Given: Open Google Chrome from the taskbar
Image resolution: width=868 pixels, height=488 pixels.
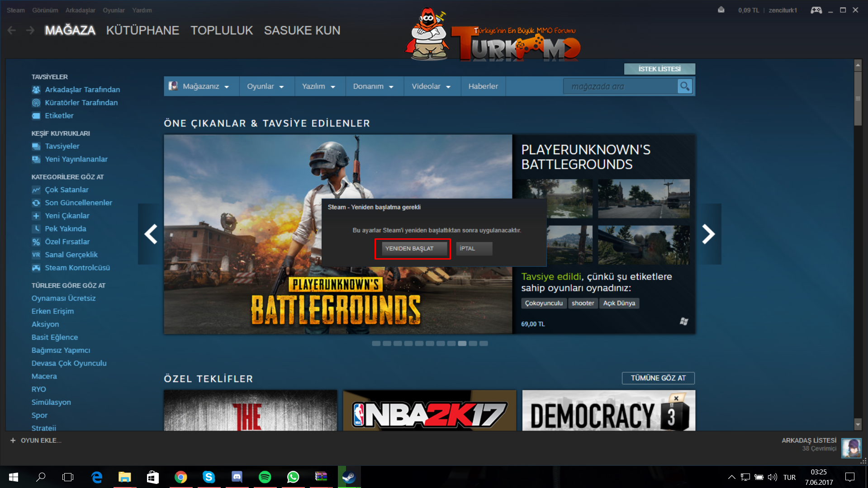Looking at the screenshot, I should tap(180, 477).
